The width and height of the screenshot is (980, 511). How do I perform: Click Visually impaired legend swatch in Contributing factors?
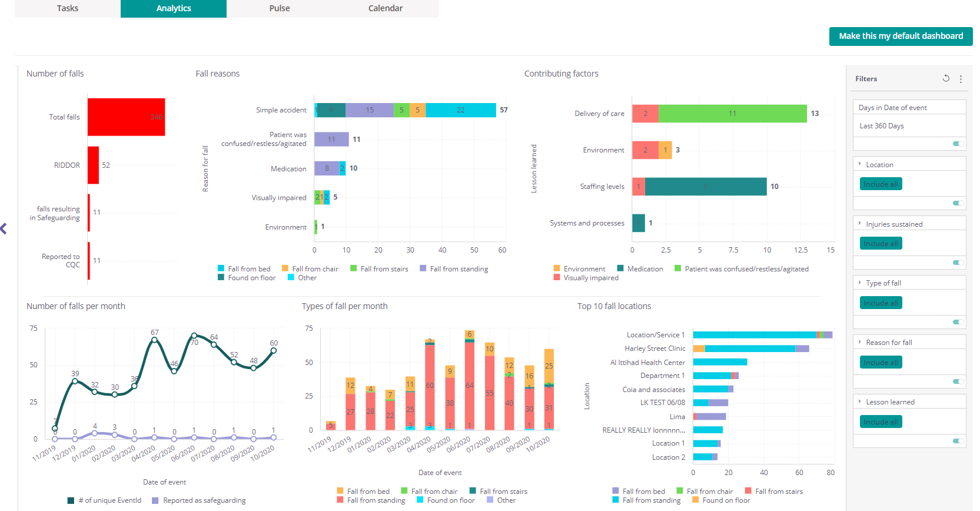click(x=557, y=277)
